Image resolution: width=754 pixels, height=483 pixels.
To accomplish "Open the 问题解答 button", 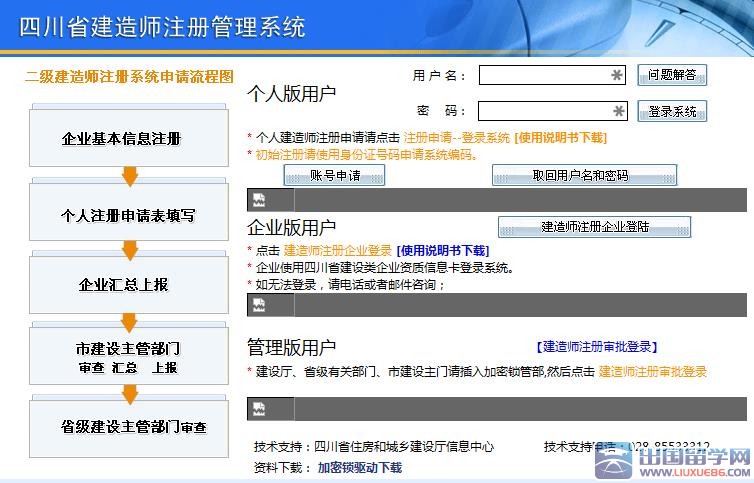I will click(672, 75).
